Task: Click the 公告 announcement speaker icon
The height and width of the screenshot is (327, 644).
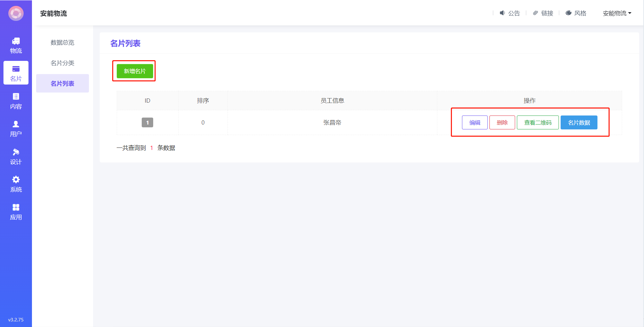Action: click(502, 13)
